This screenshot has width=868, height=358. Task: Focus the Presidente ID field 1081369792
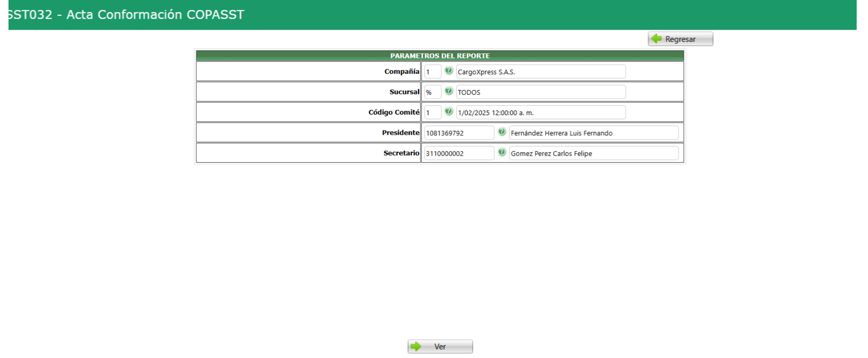(459, 133)
